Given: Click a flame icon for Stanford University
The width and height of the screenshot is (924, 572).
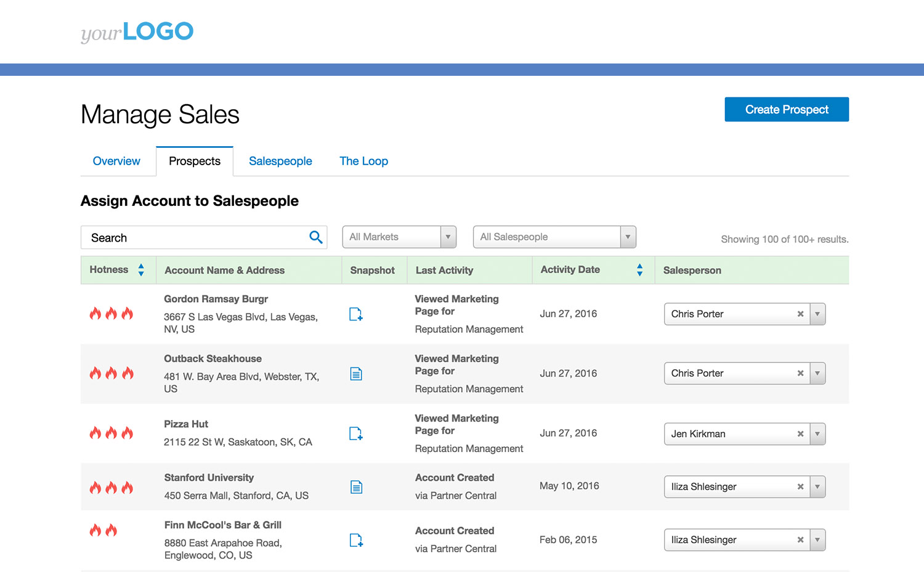Looking at the screenshot, I should click(111, 488).
